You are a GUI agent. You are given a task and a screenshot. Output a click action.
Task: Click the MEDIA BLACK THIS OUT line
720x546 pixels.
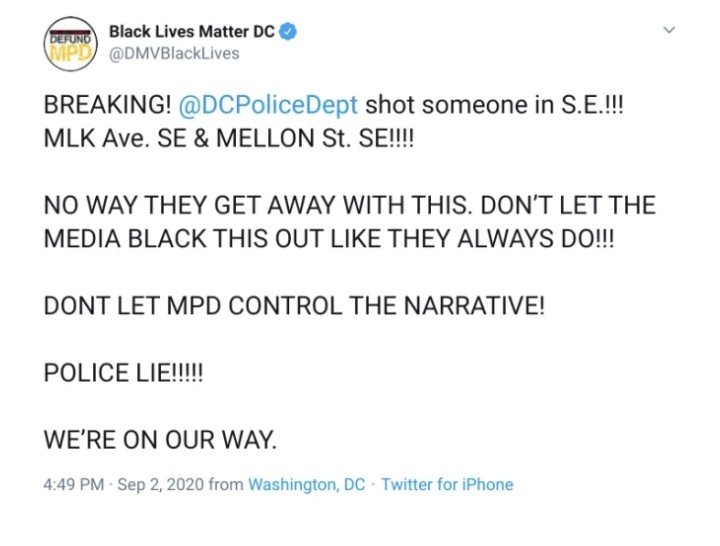(x=329, y=238)
